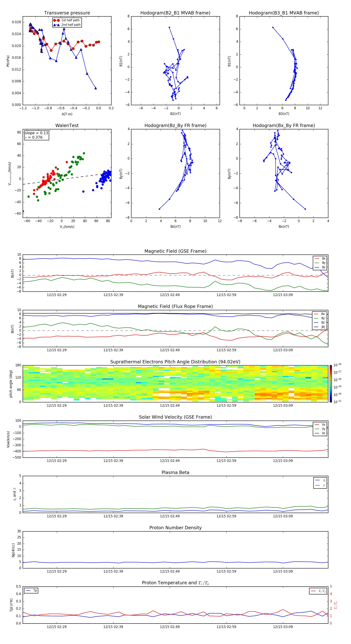Click the 'Bx(nT)' axis label
351x644 pixels.
(x=284, y=227)
